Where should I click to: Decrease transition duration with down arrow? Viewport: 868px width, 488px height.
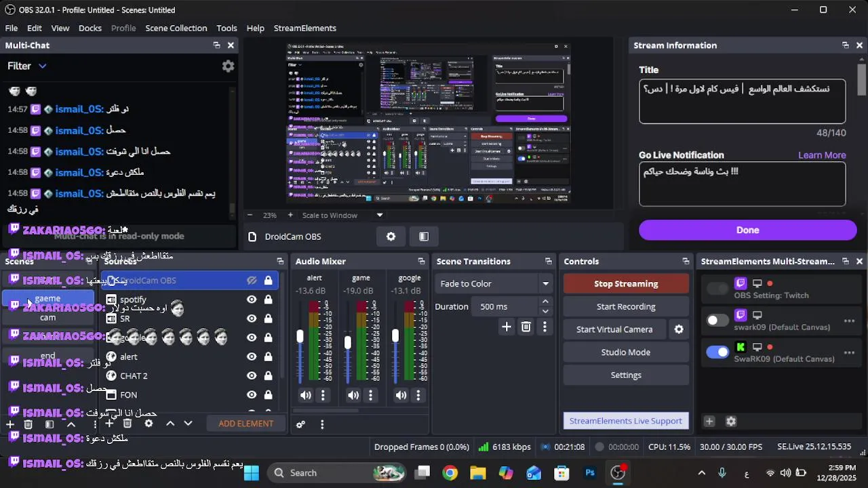click(x=545, y=311)
